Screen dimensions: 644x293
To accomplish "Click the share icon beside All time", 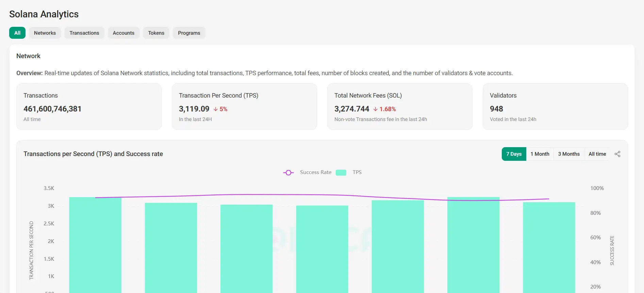I will 617,154.
